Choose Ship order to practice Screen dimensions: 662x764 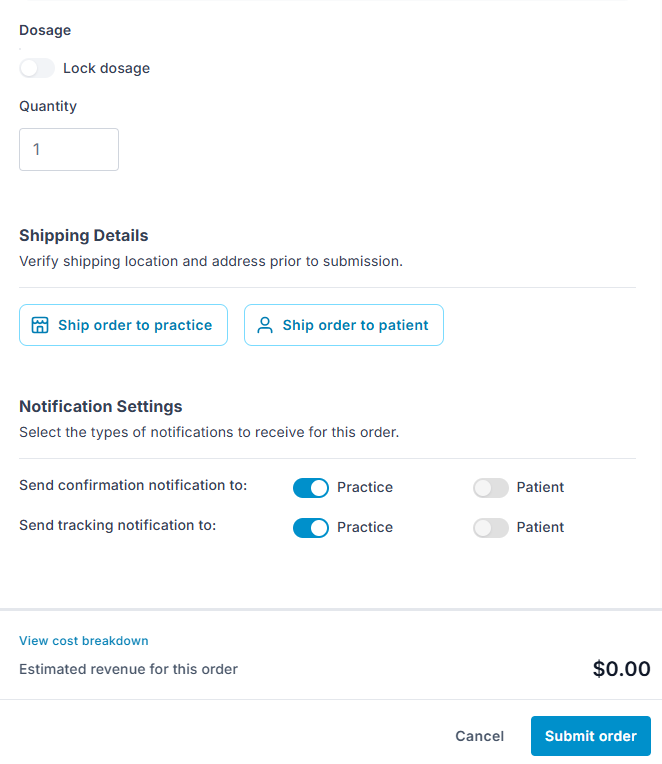pos(123,325)
